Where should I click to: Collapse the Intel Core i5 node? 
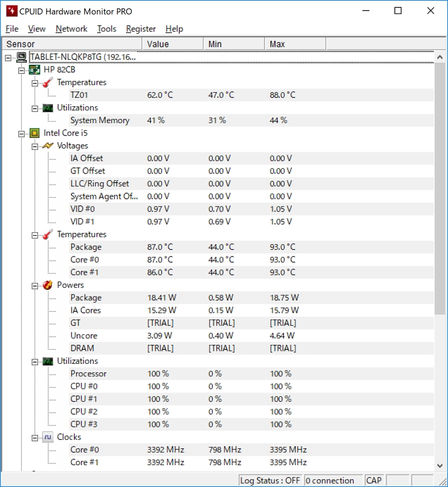point(21,134)
